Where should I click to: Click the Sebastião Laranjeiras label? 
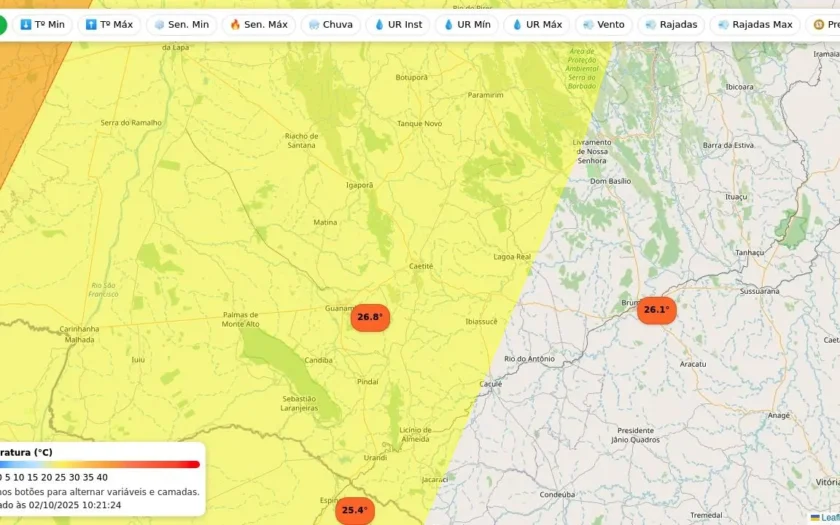click(299, 403)
